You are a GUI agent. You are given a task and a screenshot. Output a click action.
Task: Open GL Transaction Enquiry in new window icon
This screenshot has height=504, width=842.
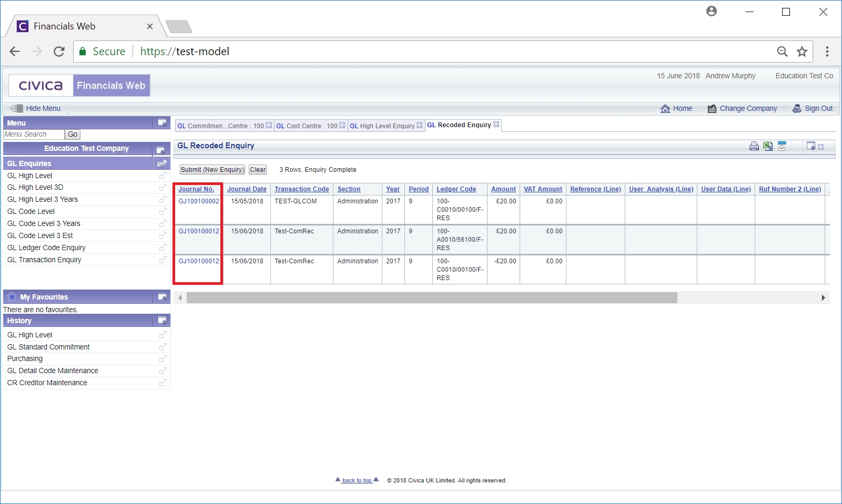click(163, 260)
